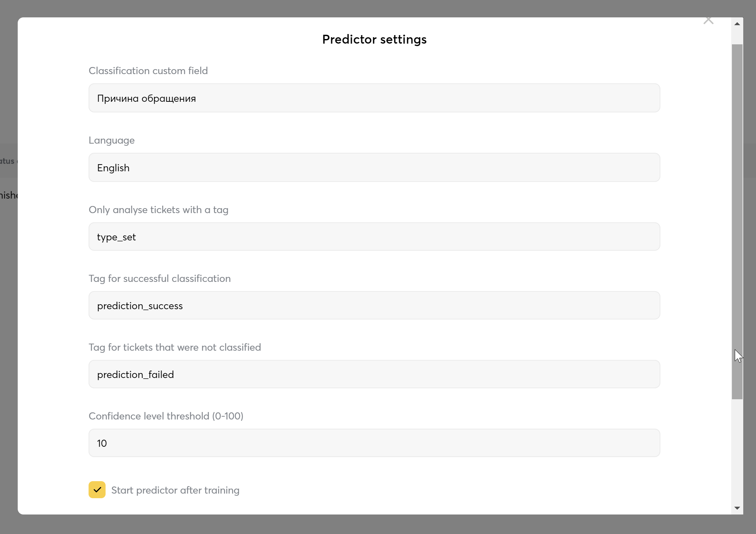Click the scrollbar up arrow
Screen dimensions: 756x534
[x=737, y=24]
